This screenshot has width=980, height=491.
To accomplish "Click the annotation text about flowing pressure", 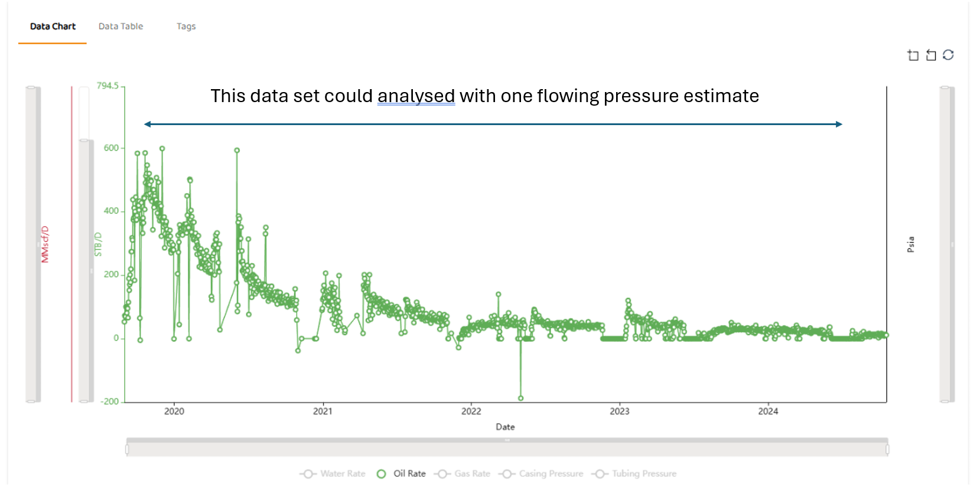I will coord(484,96).
